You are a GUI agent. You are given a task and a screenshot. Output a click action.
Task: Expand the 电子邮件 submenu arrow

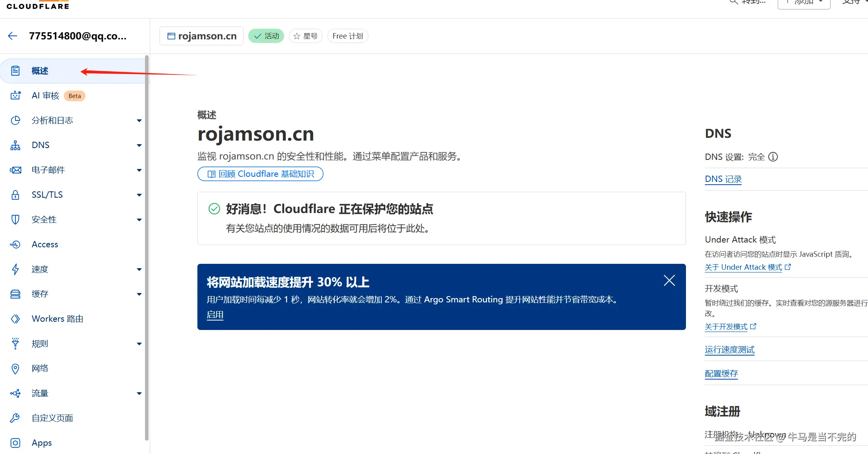pos(139,170)
